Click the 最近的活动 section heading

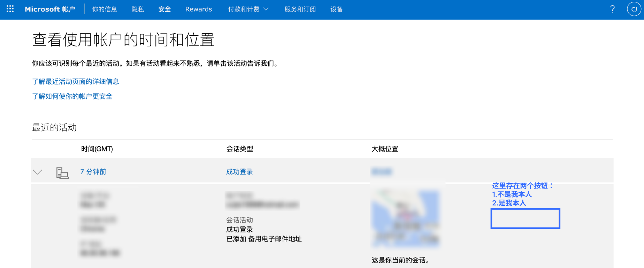coord(54,127)
